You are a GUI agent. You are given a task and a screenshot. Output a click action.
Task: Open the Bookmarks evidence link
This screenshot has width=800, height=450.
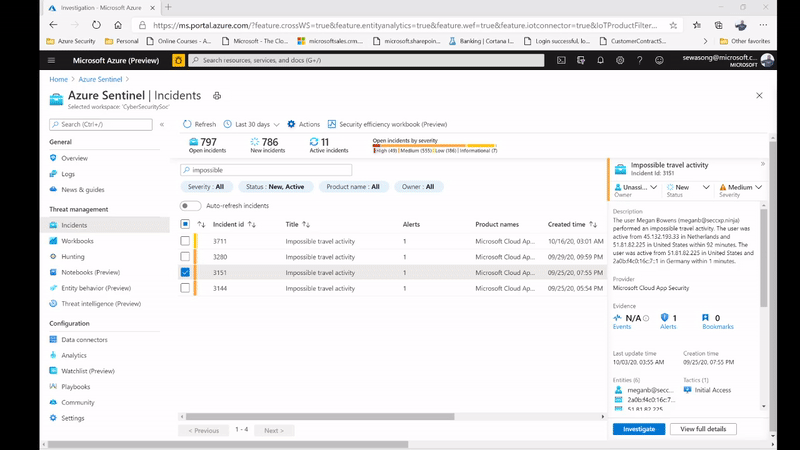(718, 327)
